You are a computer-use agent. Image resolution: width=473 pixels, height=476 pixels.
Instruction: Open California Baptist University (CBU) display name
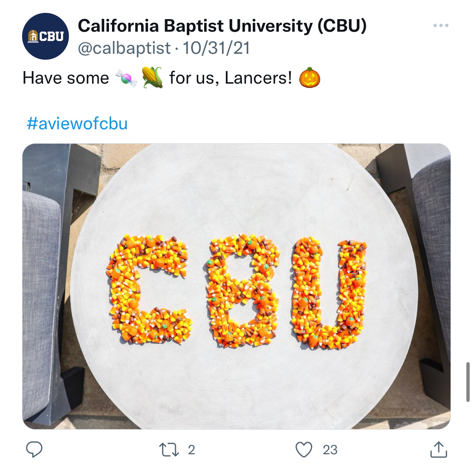point(222,26)
